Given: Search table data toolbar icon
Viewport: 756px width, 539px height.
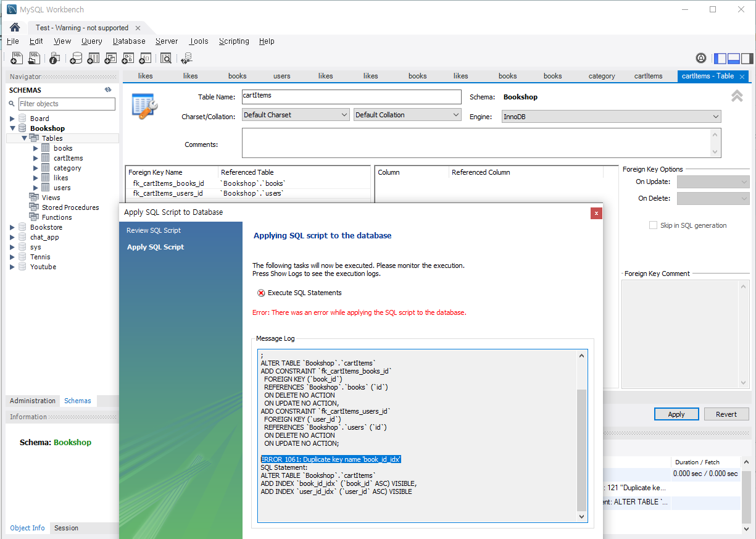Looking at the screenshot, I should [165, 58].
